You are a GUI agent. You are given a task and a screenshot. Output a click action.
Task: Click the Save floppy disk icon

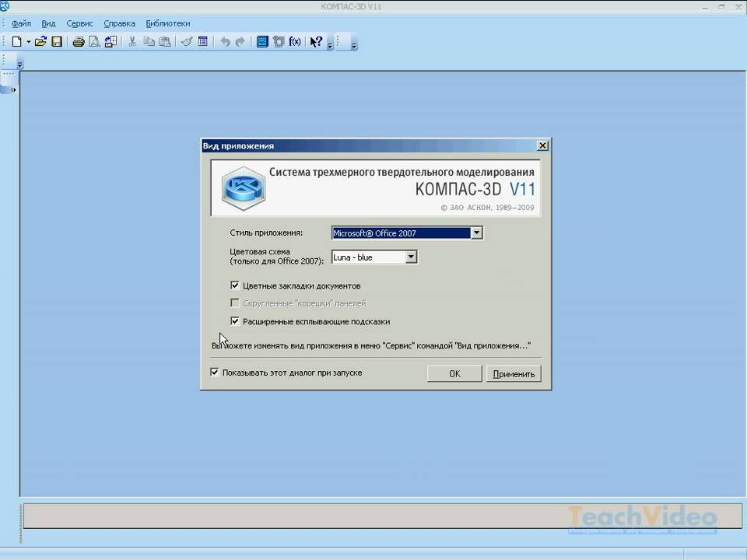[57, 42]
